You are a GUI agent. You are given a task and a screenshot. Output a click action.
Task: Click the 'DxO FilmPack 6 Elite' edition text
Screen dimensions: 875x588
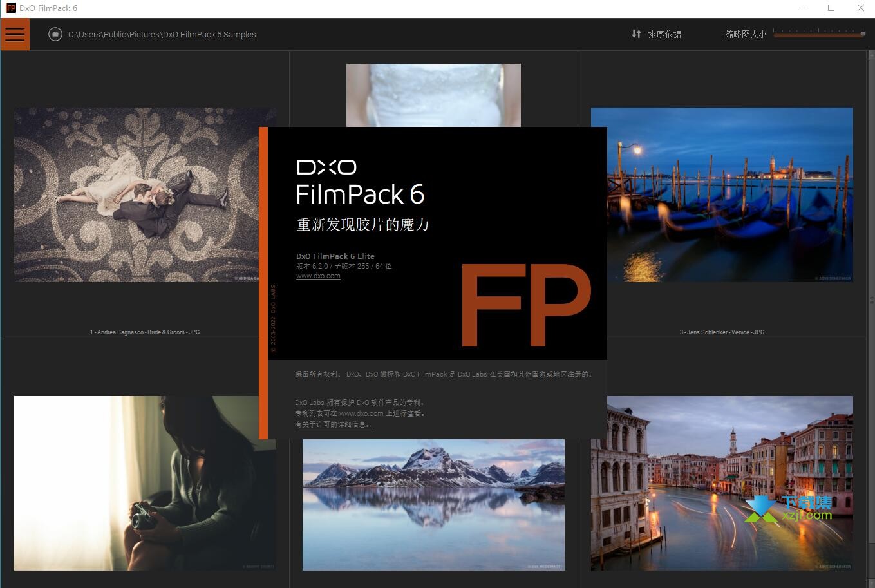(335, 256)
